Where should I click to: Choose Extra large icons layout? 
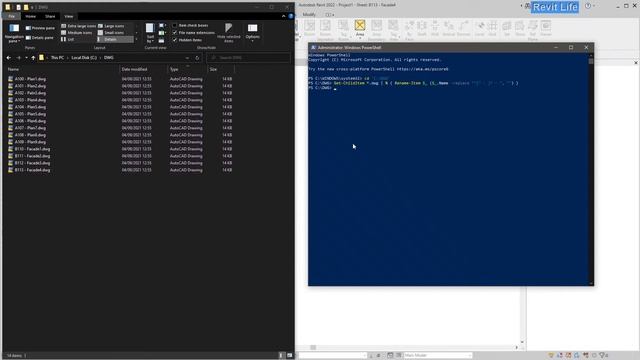tap(78, 26)
